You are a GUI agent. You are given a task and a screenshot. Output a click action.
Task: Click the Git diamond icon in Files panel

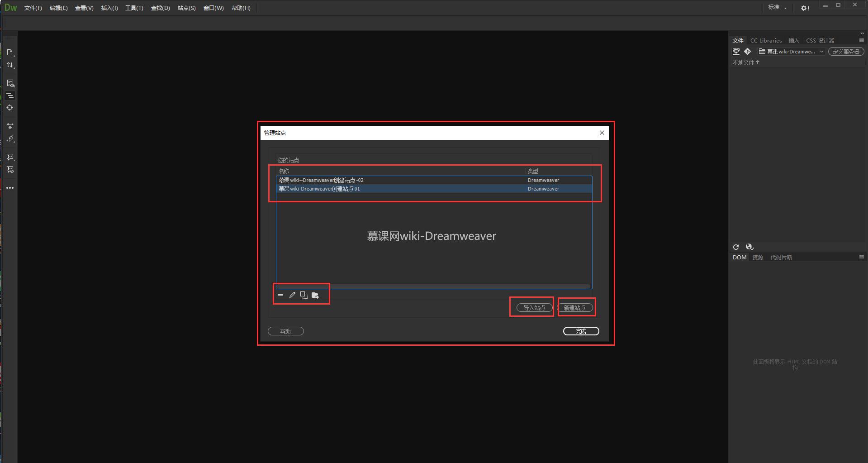click(748, 52)
